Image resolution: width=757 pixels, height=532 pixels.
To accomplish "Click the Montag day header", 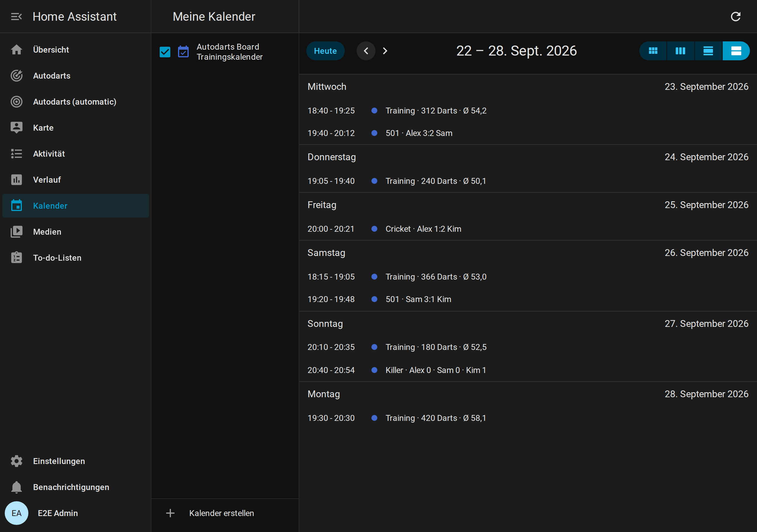I will pyautogui.click(x=323, y=394).
